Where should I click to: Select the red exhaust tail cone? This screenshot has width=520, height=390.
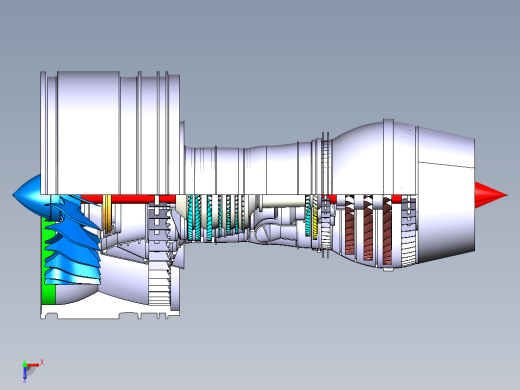coord(491,195)
